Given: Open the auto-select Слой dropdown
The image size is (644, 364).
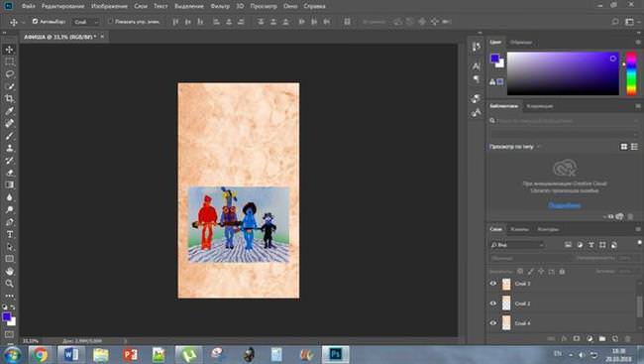Looking at the screenshot, I should point(86,22).
